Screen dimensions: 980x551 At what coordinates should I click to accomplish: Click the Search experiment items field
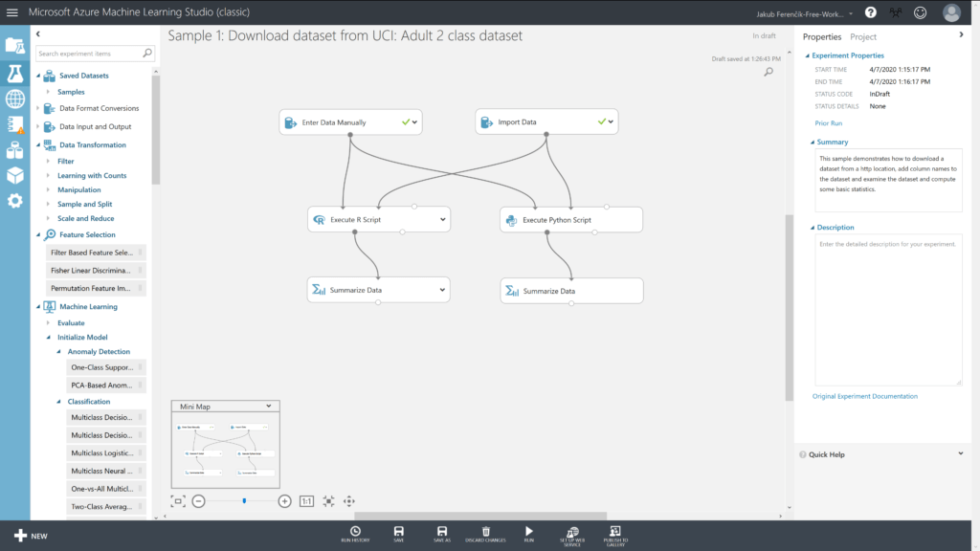pyautogui.click(x=95, y=54)
